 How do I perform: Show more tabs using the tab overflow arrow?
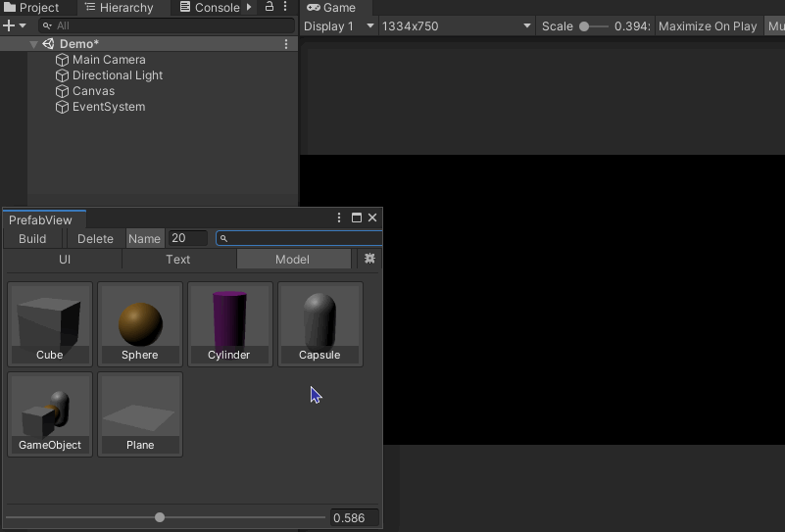point(249,7)
